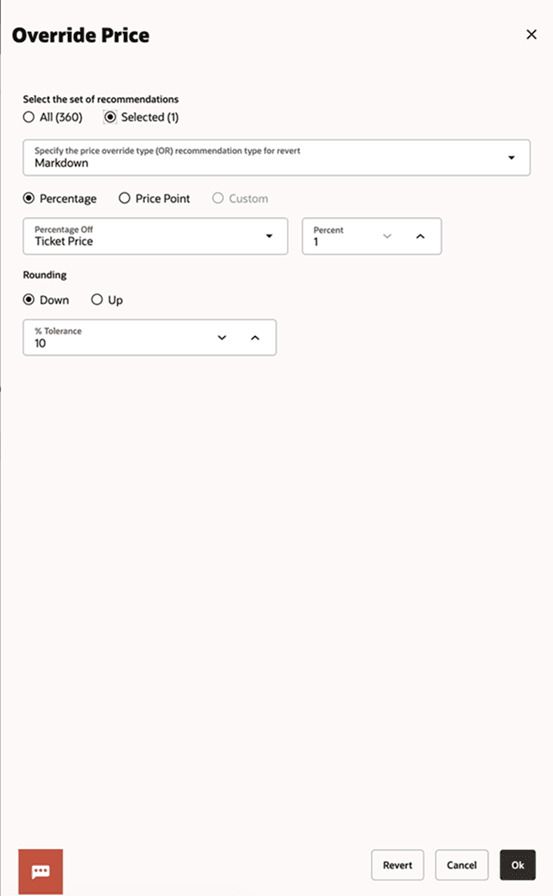
Task: Expand the Percentage Off Ticket Price dropdown
Action: click(x=155, y=236)
